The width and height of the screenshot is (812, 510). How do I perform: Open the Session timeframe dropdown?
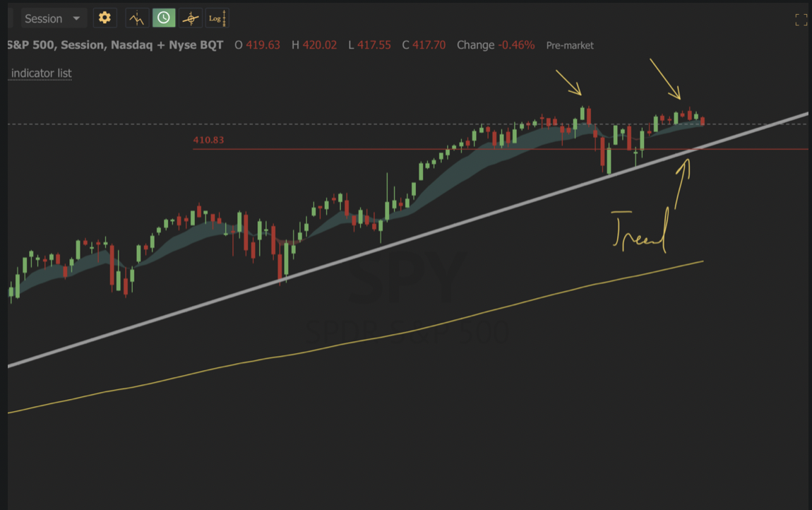53,18
